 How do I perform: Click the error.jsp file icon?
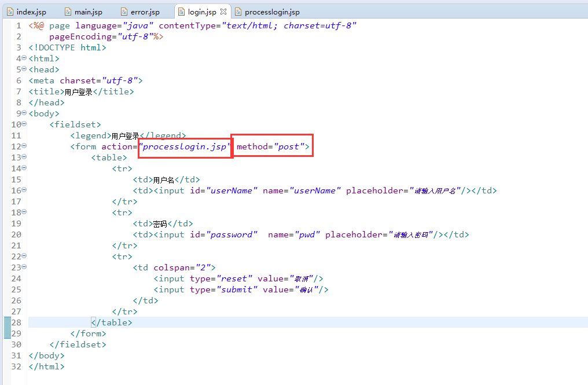pos(124,12)
